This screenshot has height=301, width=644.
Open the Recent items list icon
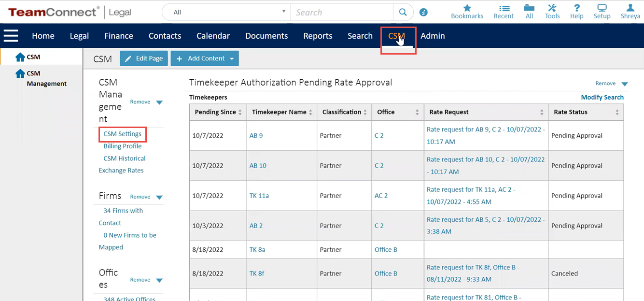(504, 8)
